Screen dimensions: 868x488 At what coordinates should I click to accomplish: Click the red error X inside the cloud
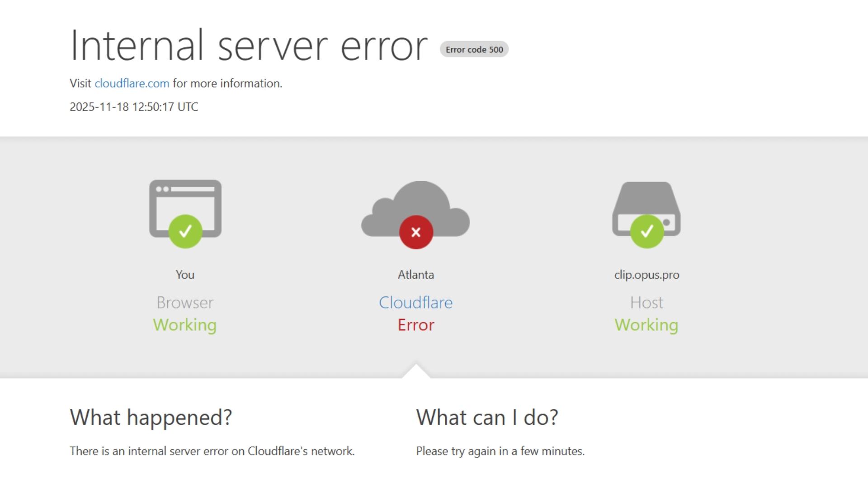[416, 232]
